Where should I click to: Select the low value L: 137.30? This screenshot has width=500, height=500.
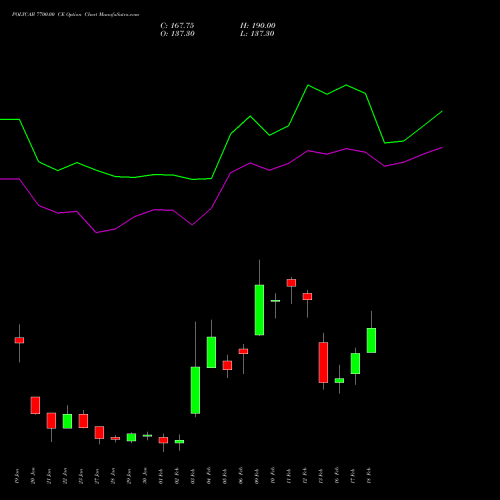coord(257,34)
